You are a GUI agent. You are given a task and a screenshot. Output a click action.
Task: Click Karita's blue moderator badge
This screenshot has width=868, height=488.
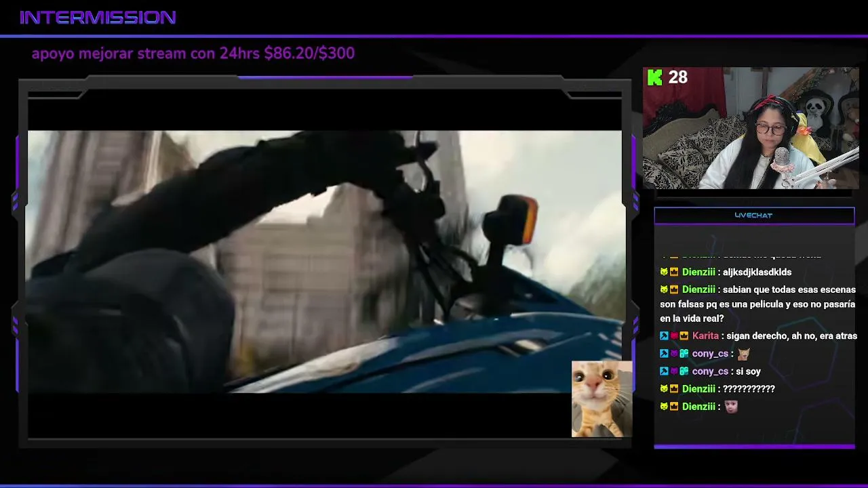click(x=664, y=335)
